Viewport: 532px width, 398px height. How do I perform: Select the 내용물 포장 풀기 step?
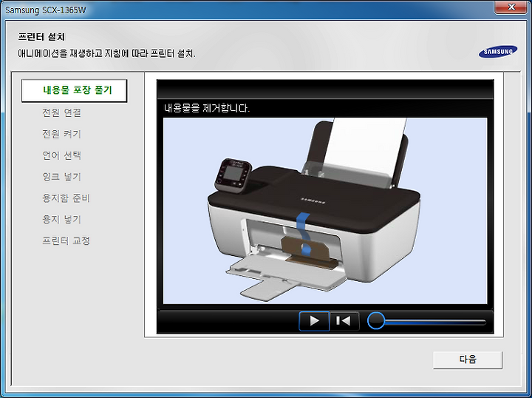point(75,91)
